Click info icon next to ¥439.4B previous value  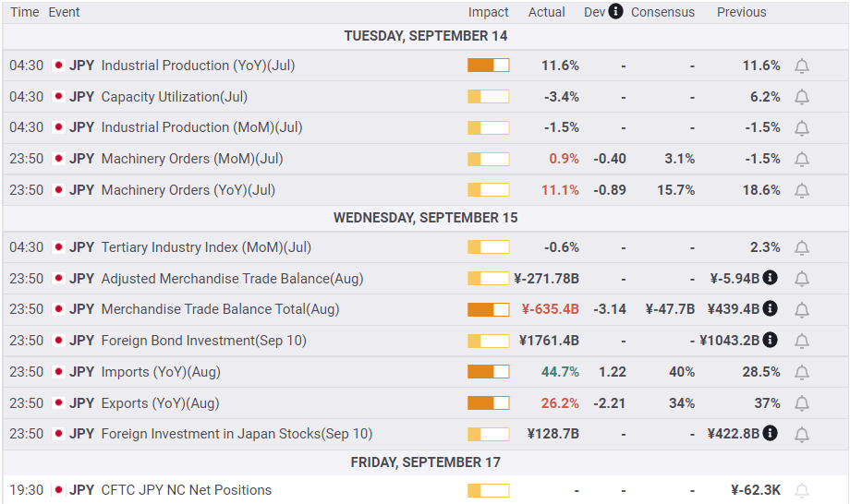click(770, 309)
